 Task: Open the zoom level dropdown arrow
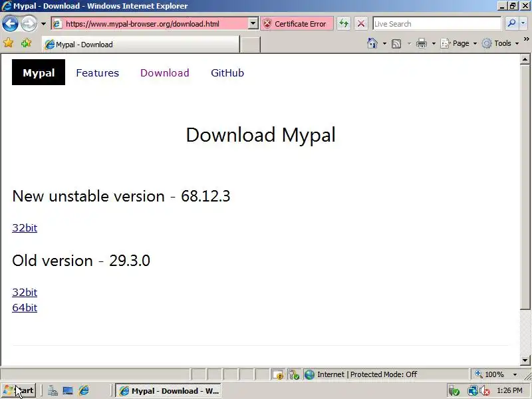515,374
